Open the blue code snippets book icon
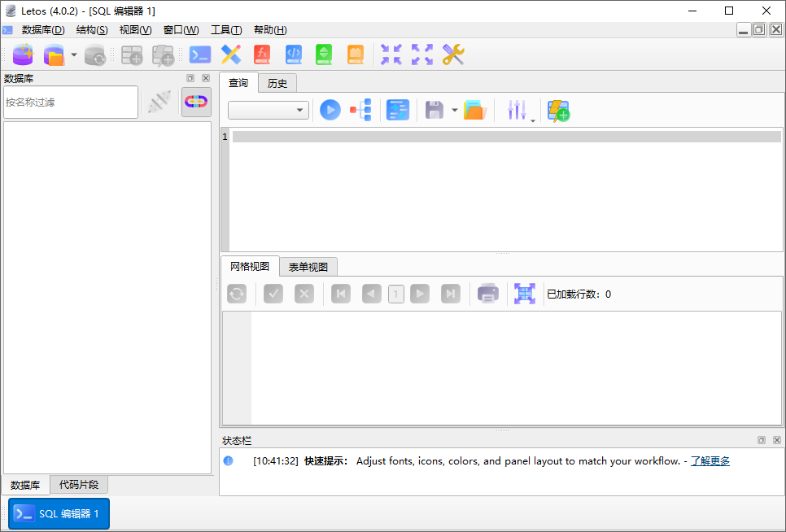 294,55
